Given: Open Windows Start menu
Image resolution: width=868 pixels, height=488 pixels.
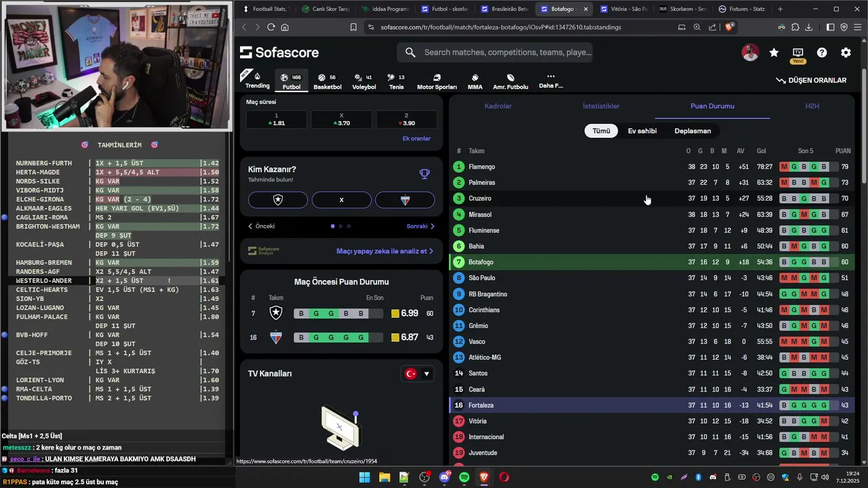Looking at the screenshot, I should pos(364,477).
